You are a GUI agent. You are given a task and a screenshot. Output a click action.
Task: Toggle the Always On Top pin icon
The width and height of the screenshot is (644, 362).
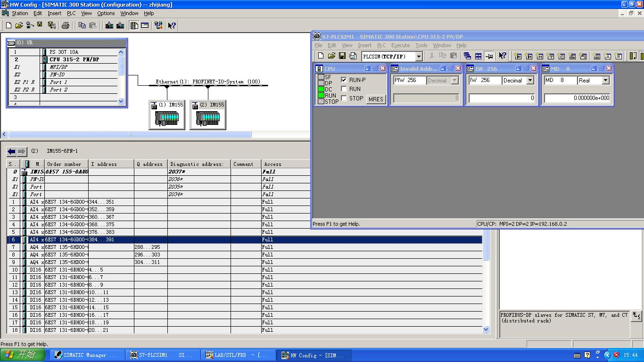click(489, 56)
